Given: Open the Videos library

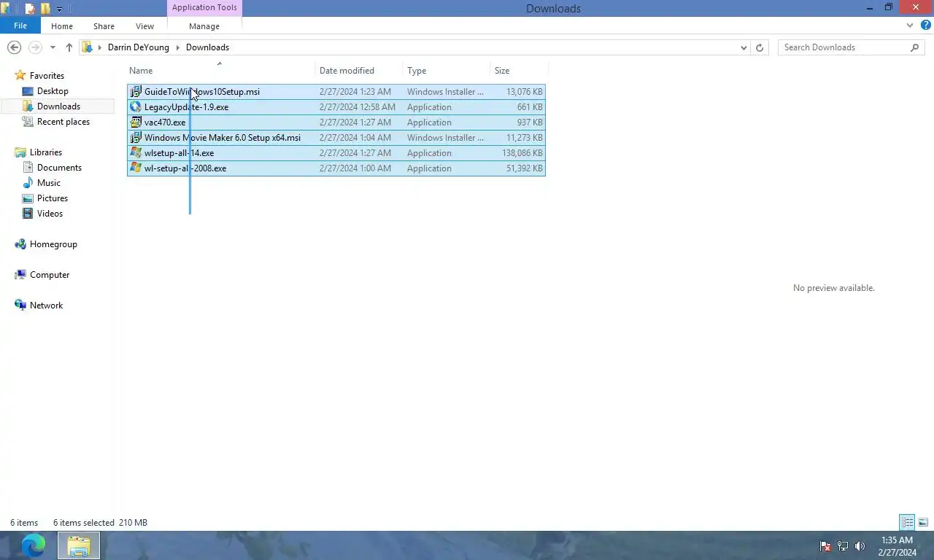Looking at the screenshot, I should pyautogui.click(x=50, y=214).
